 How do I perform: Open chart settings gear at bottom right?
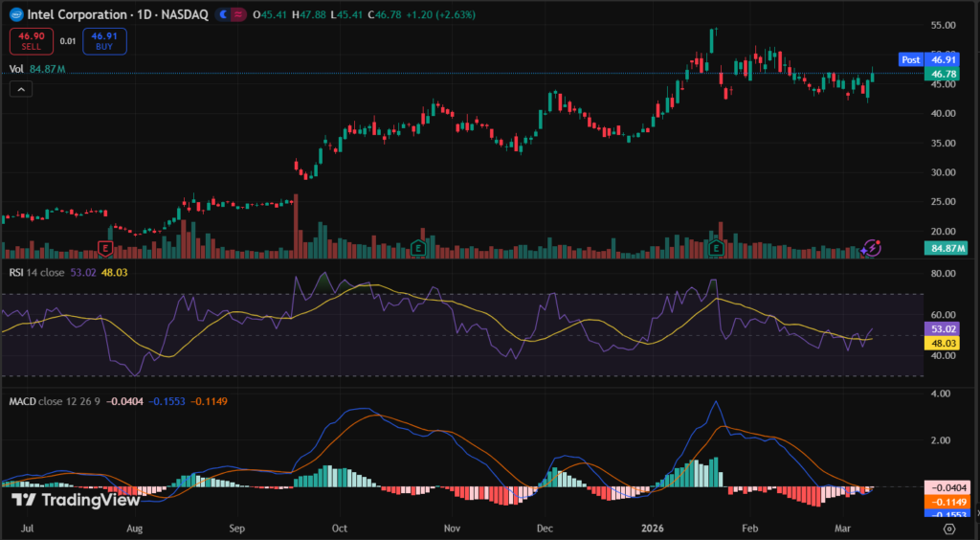click(948, 528)
